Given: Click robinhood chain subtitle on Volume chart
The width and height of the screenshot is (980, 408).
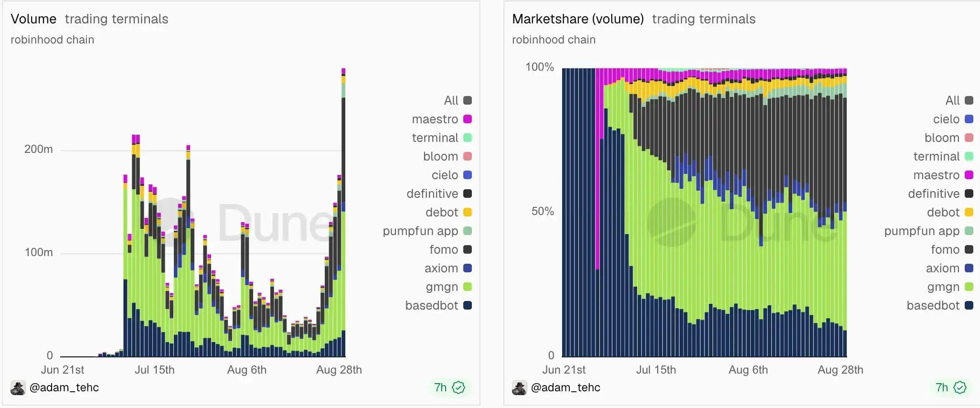Looking at the screenshot, I should tap(53, 40).
